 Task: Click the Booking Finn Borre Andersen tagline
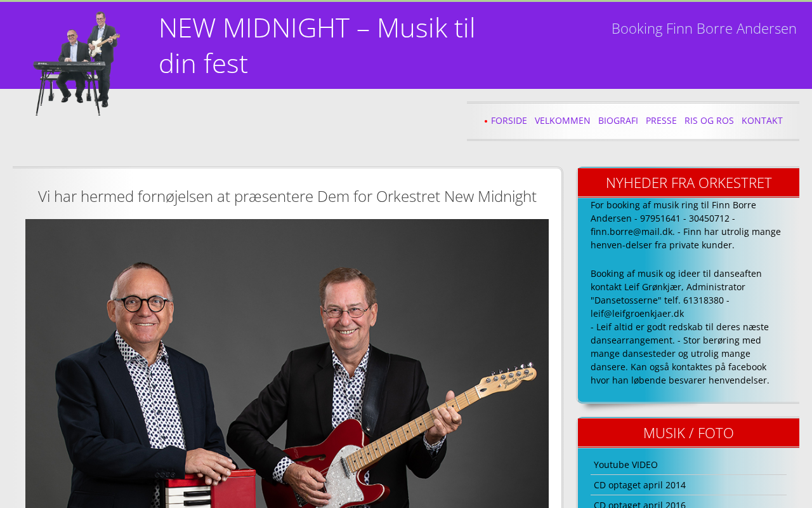tap(704, 29)
